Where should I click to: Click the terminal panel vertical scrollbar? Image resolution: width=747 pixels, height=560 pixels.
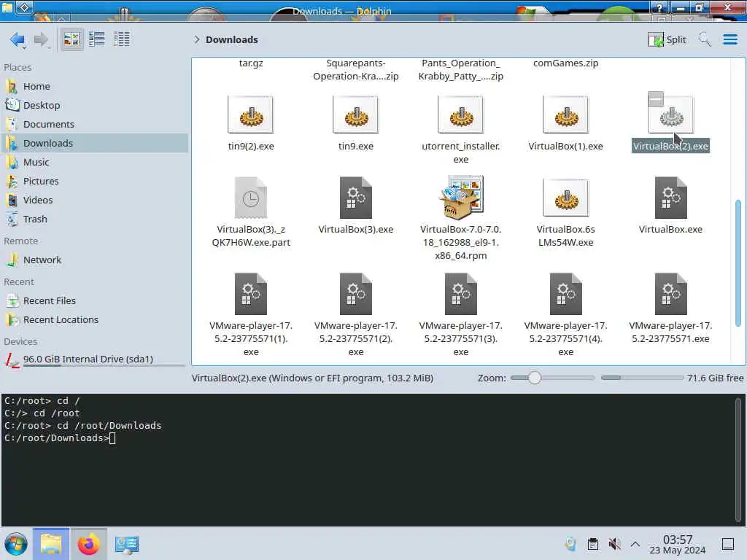738,460
